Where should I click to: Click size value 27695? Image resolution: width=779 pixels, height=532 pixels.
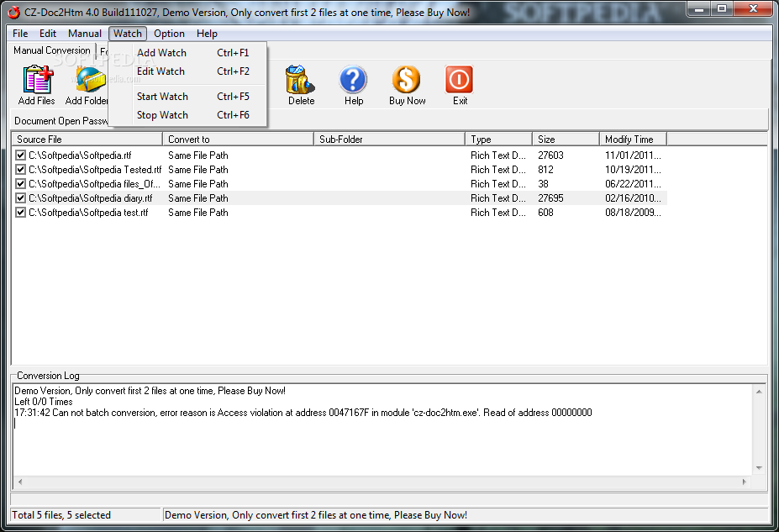click(550, 198)
